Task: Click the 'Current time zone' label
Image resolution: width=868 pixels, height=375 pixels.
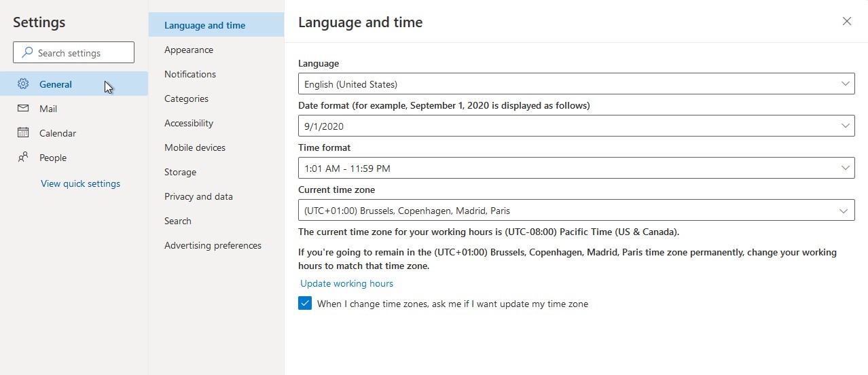Action: pyautogui.click(x=336, y=190)
